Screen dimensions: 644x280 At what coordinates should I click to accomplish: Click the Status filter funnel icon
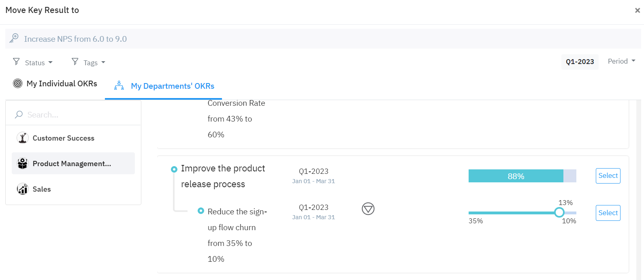click(16, 62)
